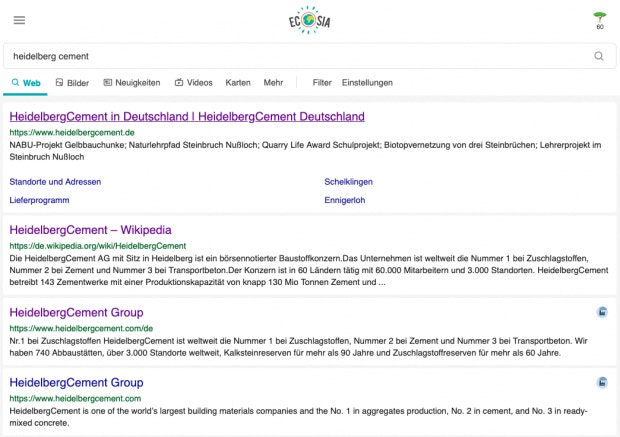This screenshot has width=620, height=437.
Task: Click the https://www.heidelbergcement.com URL
Action: coord(75,399)
